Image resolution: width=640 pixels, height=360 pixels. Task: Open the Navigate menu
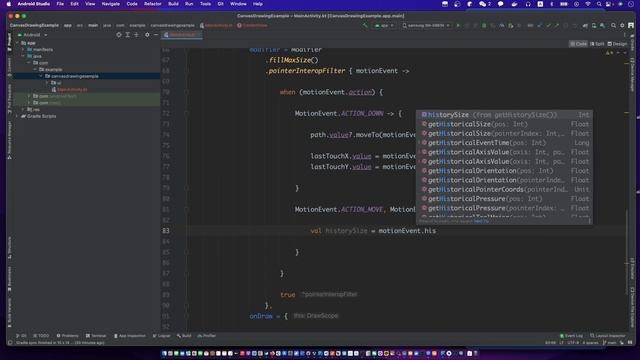click(x=111, y=4)
